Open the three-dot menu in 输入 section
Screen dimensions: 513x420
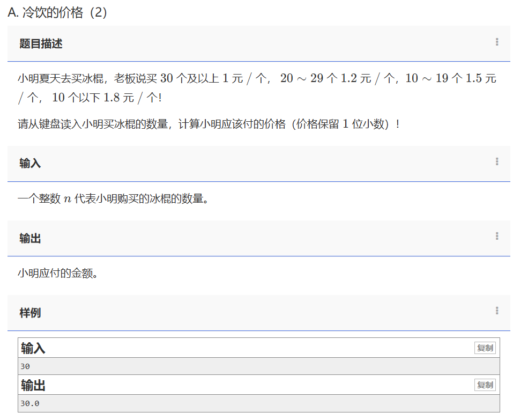(x=497, y=162)
